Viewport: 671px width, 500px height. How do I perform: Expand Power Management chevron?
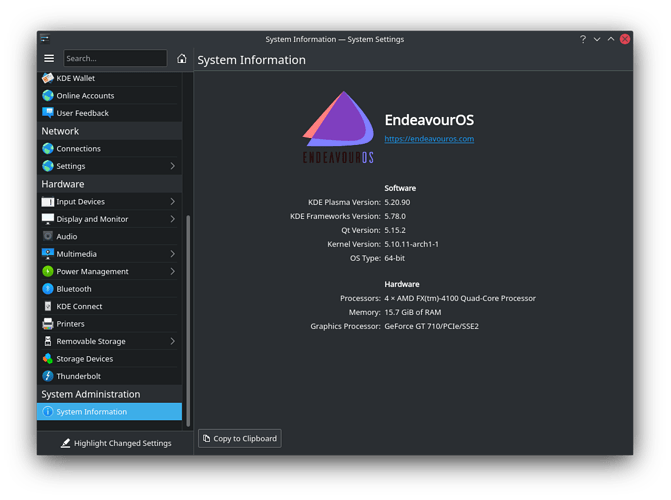172,271
